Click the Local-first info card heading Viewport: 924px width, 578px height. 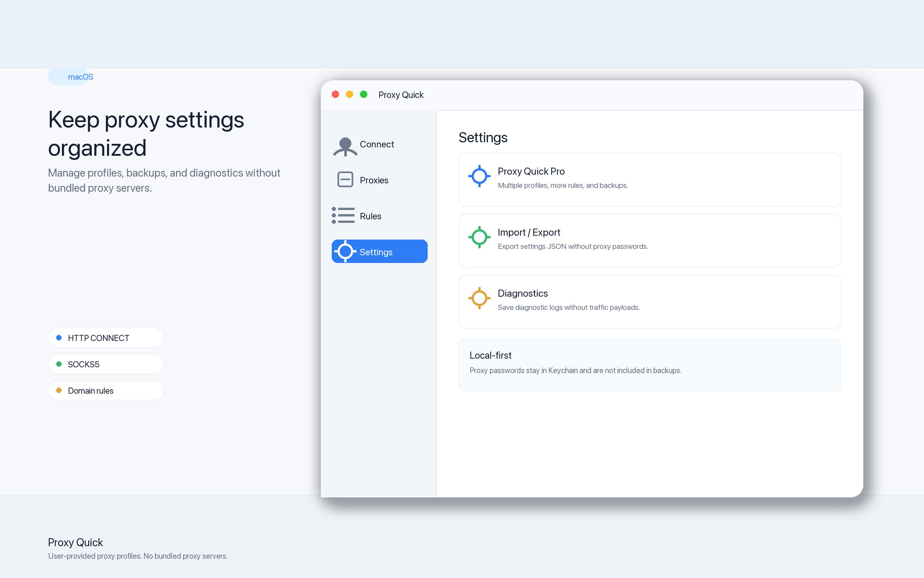click(490, 355)
